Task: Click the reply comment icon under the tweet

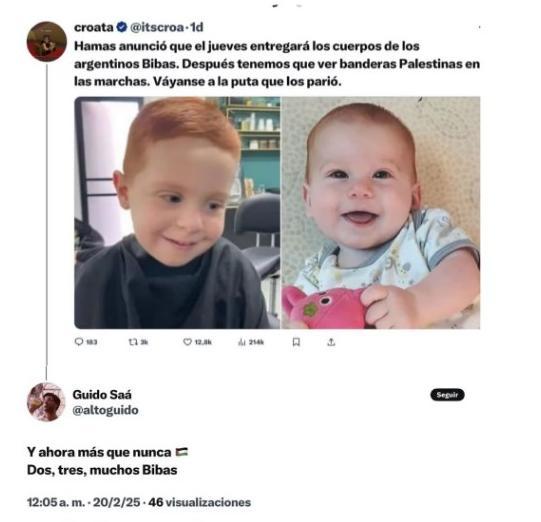Action: [79, 342]
